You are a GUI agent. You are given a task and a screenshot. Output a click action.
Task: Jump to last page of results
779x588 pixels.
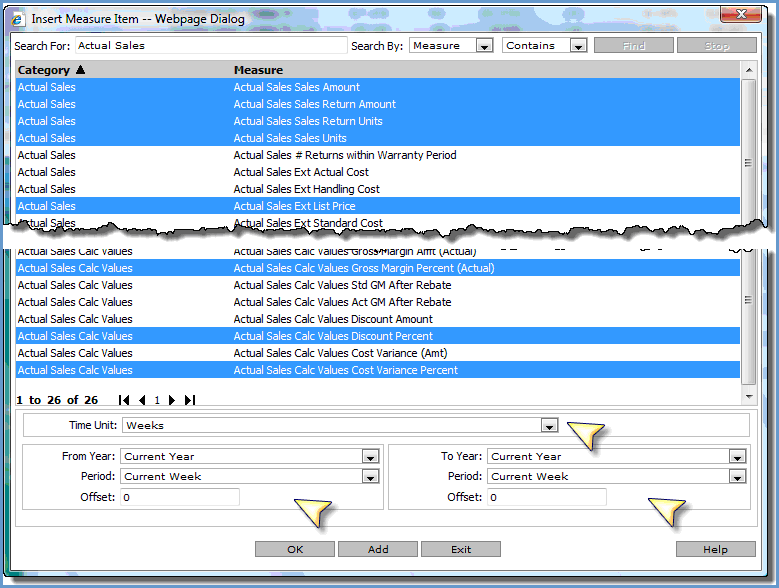pyautogui.click(x=189, y=400)
